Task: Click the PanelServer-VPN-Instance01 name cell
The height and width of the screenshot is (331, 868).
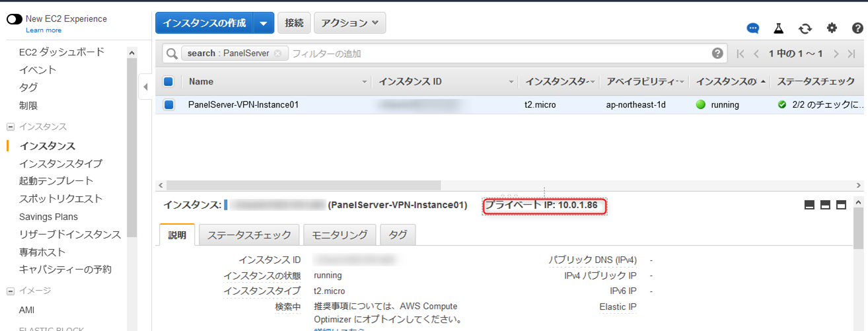Action: tap(243, 104)
